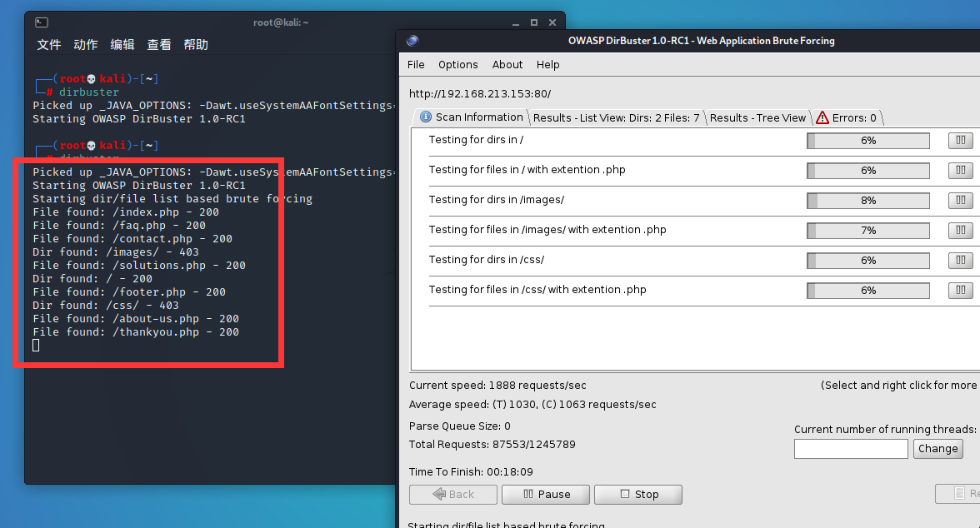The image size is (980, 528).
Task: Open the Errors: 0 tab
Action: tap(847, 117)
